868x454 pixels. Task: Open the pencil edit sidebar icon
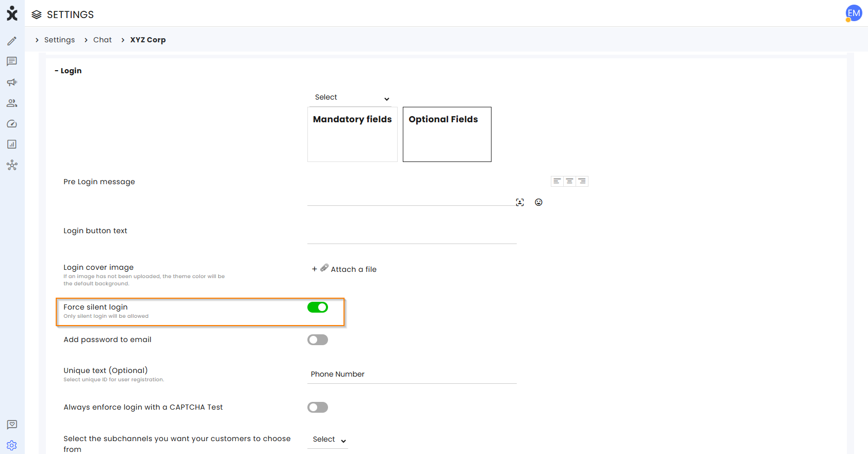(x=12, y=41)
